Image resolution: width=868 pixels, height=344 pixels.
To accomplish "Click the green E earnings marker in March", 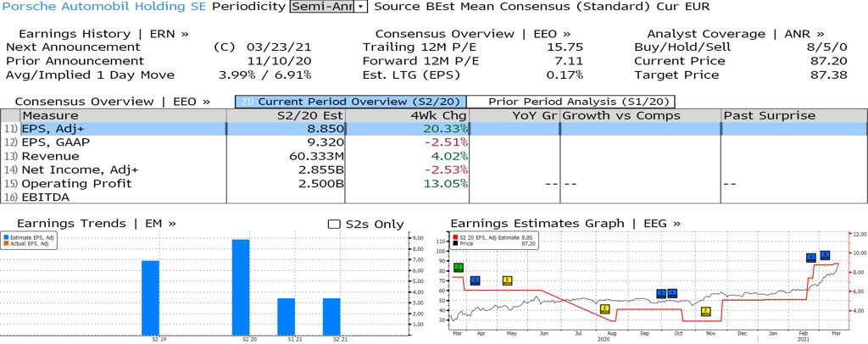I will [x=458, y=267].
